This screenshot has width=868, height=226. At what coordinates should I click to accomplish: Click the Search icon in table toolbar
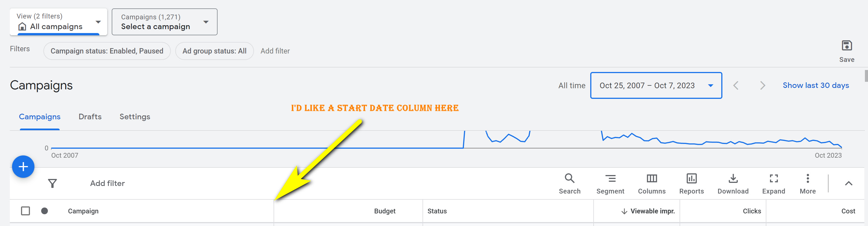(570, 183)
